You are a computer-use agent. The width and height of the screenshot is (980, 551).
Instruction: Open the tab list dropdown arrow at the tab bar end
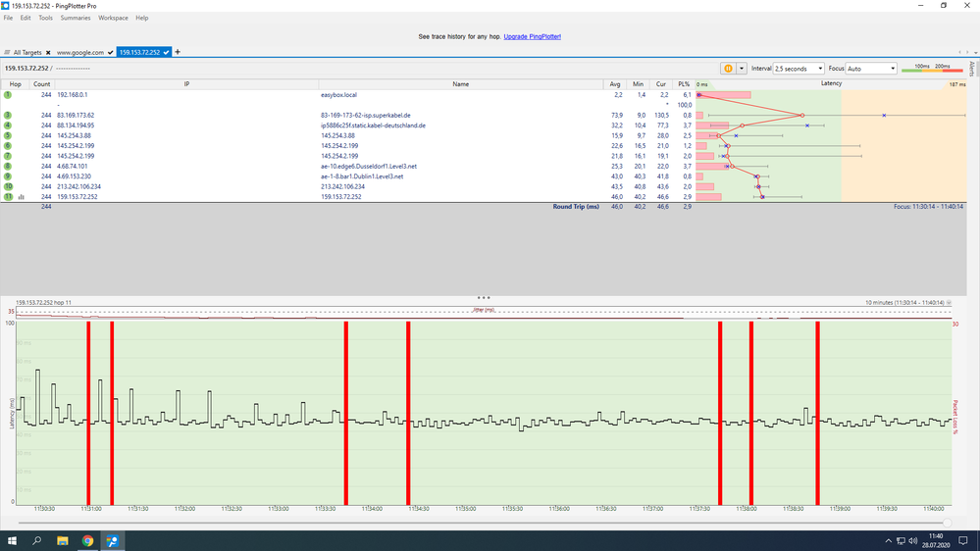coord(975,53)
